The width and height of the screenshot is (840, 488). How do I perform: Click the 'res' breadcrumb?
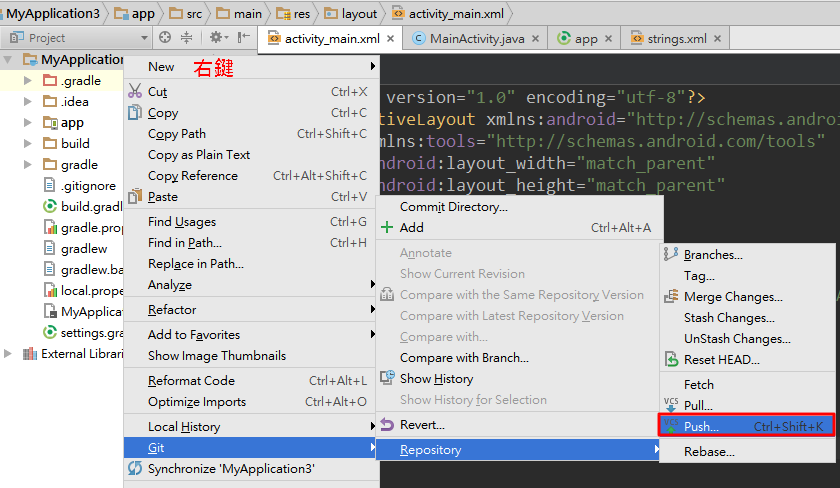click(294, 13)
